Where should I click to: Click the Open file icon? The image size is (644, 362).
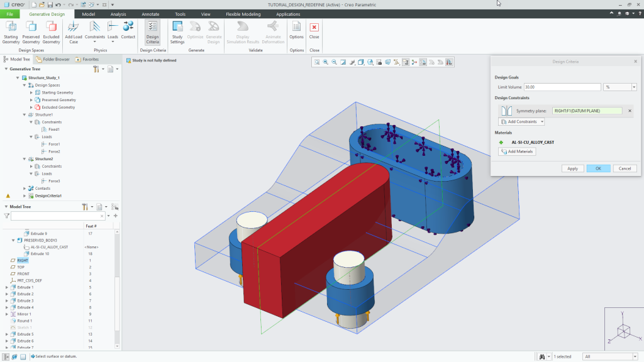(x=42, y=4)
